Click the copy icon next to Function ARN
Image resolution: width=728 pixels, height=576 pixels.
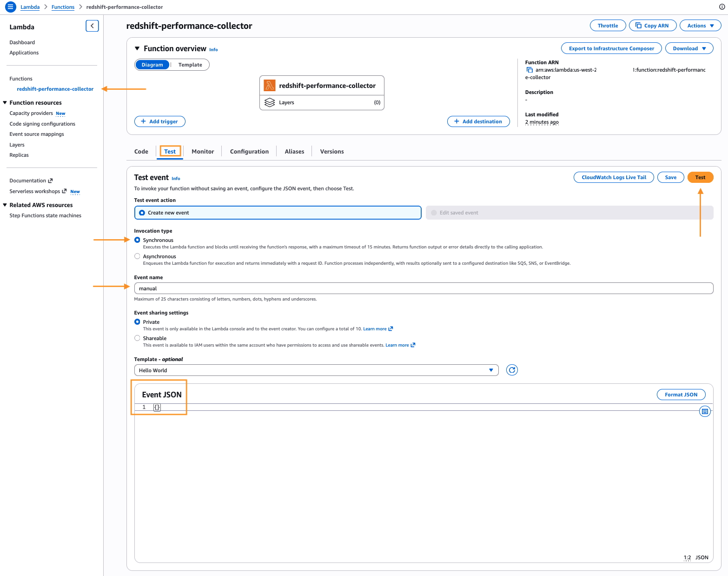(529, 70)
